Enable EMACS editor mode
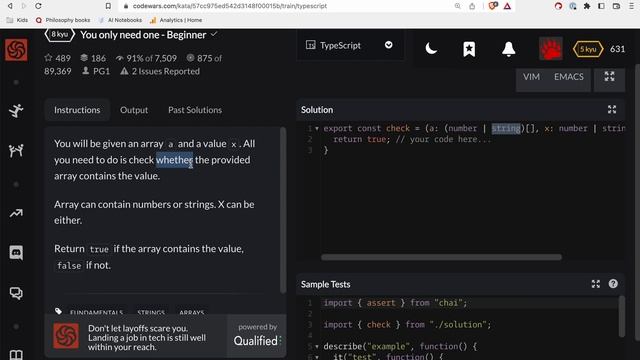This screenshot has width=640, height=360. (x=569, y=77)
